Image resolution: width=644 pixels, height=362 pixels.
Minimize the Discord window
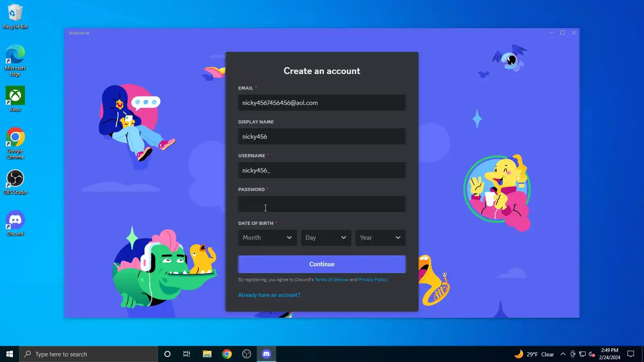(551, 33)
